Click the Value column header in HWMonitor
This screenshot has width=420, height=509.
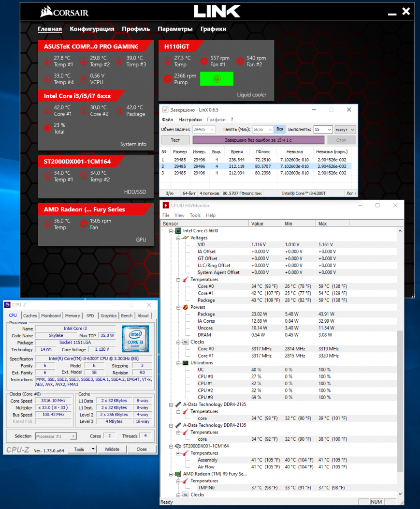(265, 224)
